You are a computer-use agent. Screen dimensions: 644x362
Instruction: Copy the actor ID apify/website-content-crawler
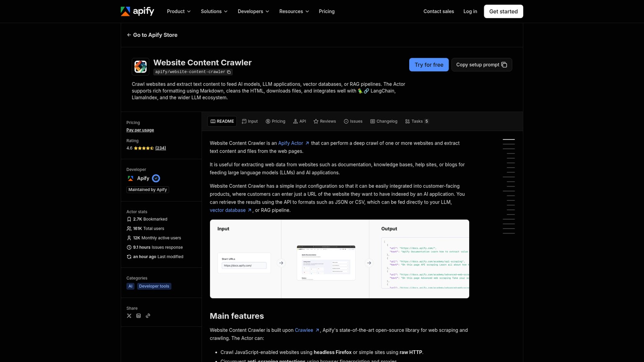[229, 72]
